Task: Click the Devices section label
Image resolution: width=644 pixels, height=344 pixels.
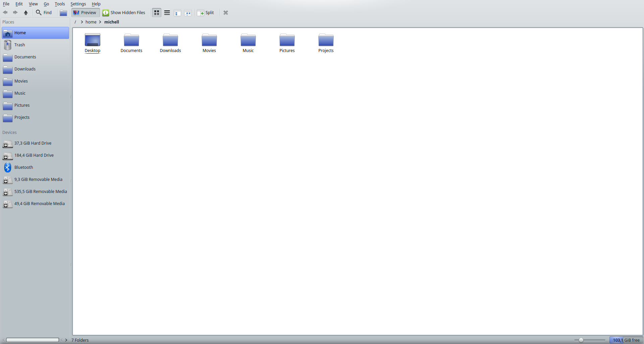Action: click(9, 133)
